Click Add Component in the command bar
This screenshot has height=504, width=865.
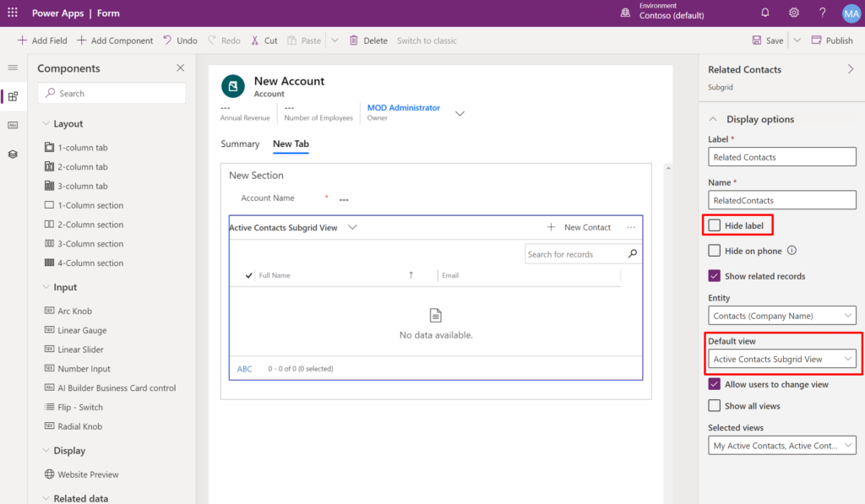[x=115, y=41]
